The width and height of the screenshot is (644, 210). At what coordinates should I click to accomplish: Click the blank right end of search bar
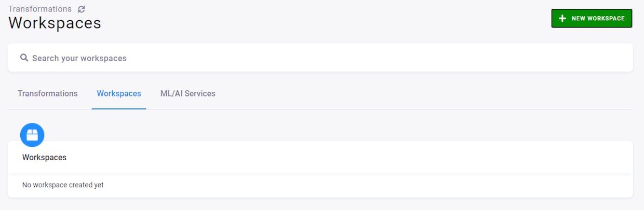tap(571, 58)
